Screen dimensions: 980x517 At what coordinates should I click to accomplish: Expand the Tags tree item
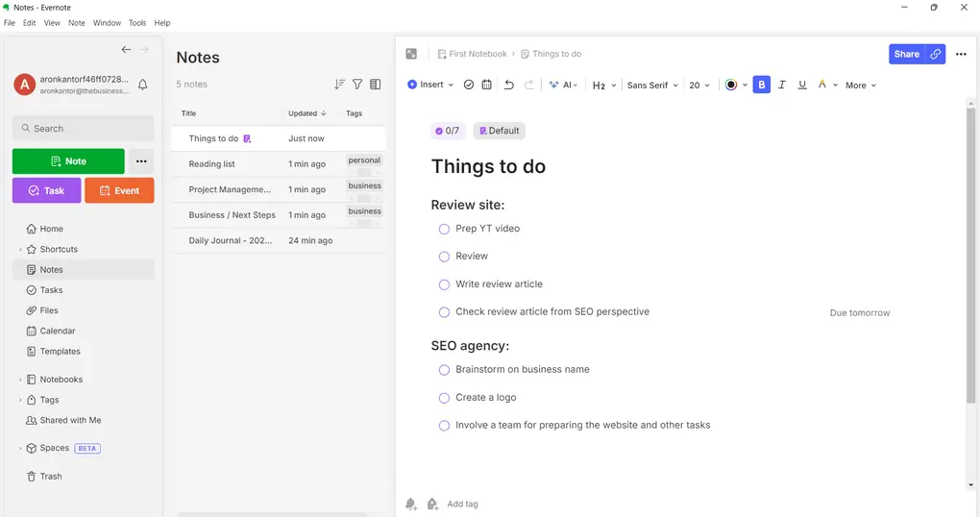click(x=20, y=400)
